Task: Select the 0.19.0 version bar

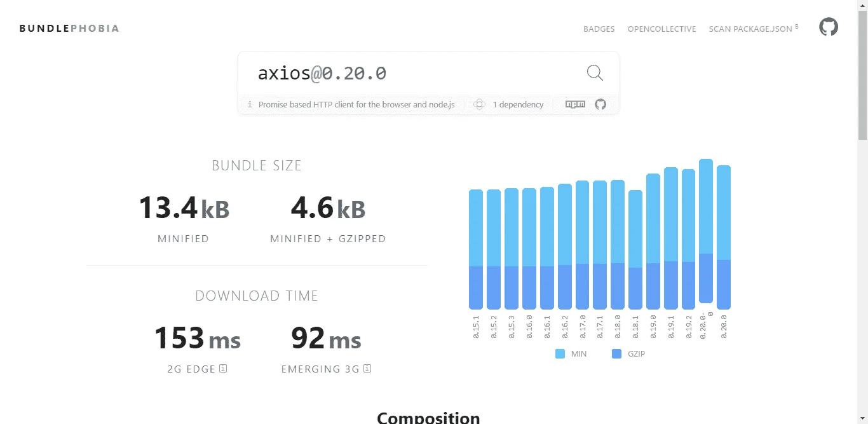Action: point(653,242)
